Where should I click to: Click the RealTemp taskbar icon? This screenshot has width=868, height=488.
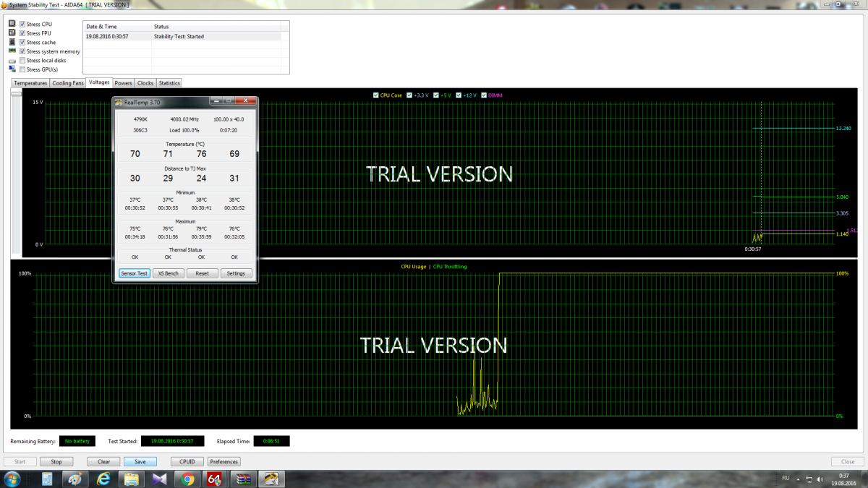[271, 479]
